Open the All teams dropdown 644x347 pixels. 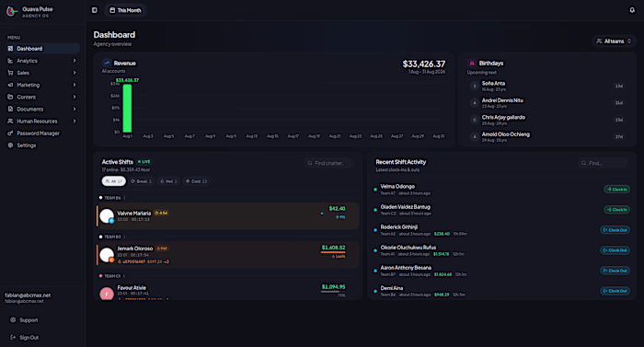(614, 41)
